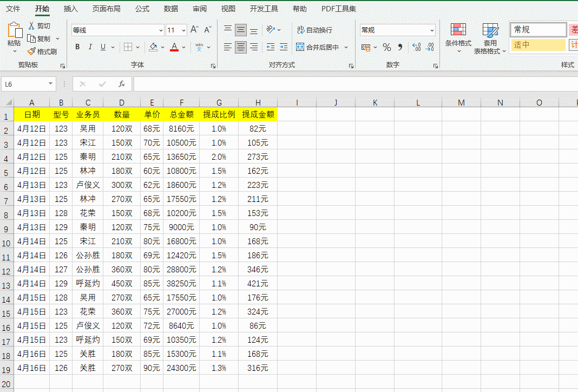Open the font size dropdown
Viewport: 578px width, 392px height.
(183, 30)
